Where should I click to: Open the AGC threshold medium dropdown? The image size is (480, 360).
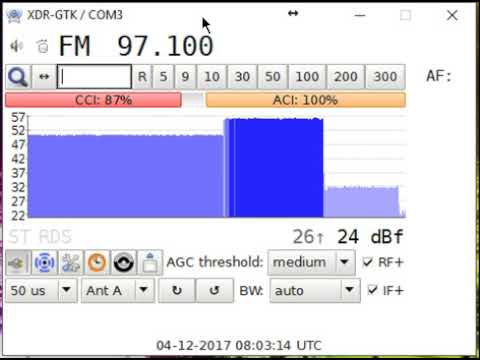(311, 262)
